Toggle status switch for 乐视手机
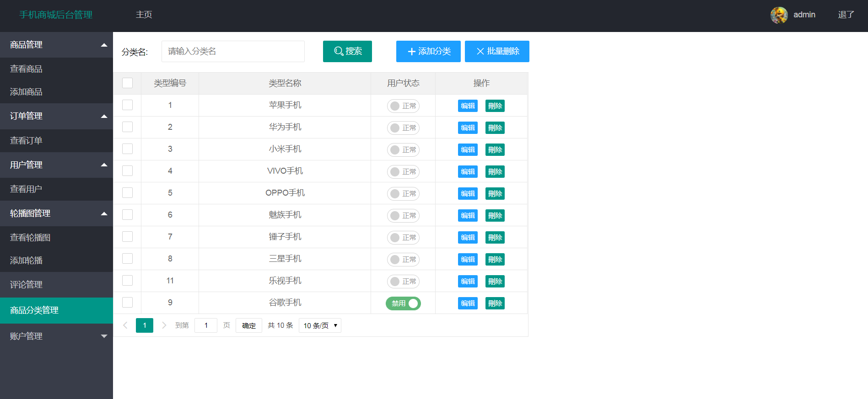Image resolution: width=868 pixels, height=399 pixels. [x=403, y=282]
